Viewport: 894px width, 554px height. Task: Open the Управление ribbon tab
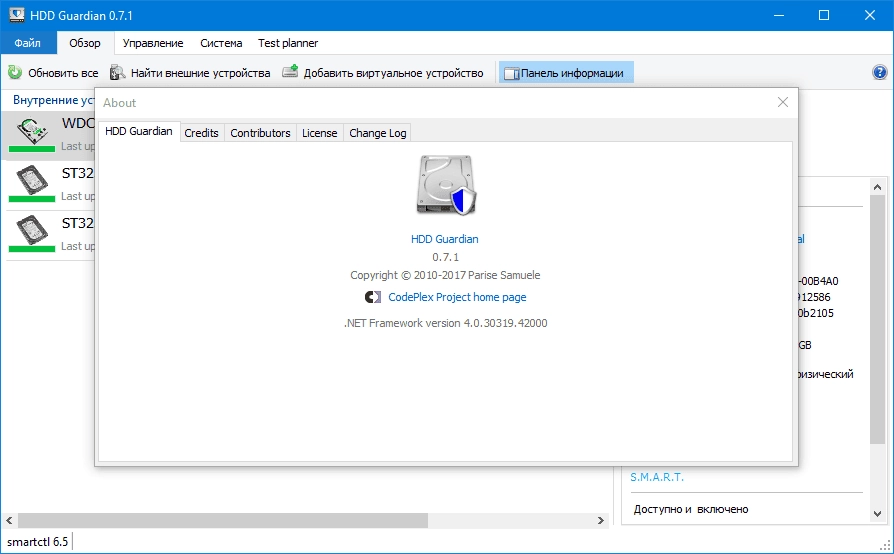point(153,43)
